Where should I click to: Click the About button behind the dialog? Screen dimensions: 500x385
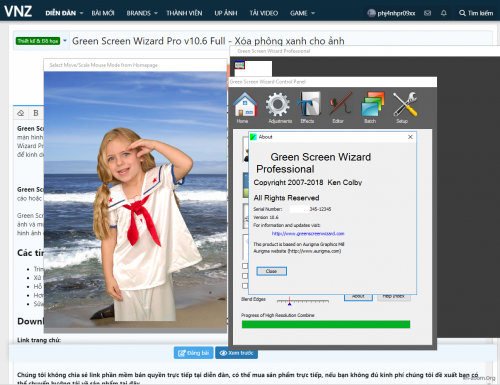click(x=358, y=297)
